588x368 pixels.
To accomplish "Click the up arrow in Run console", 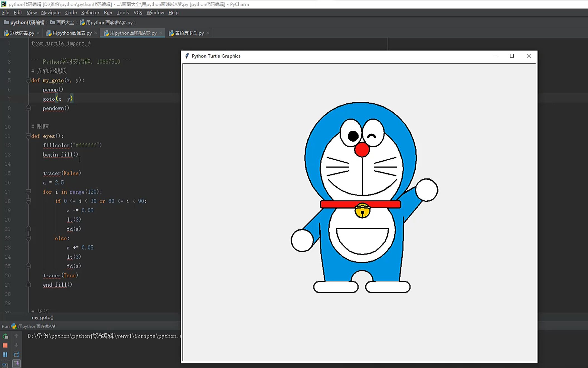I will tap(16, 336).
